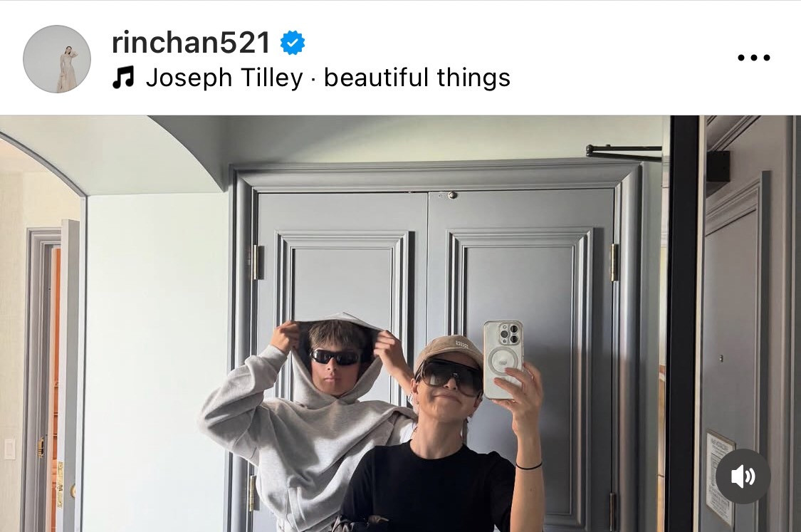Open the rinchan521 username link

191,43
